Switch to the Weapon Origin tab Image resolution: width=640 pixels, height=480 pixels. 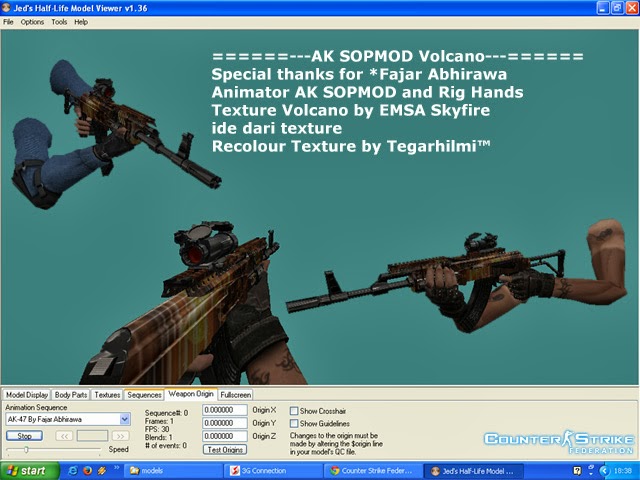click(x=191, y=394)
